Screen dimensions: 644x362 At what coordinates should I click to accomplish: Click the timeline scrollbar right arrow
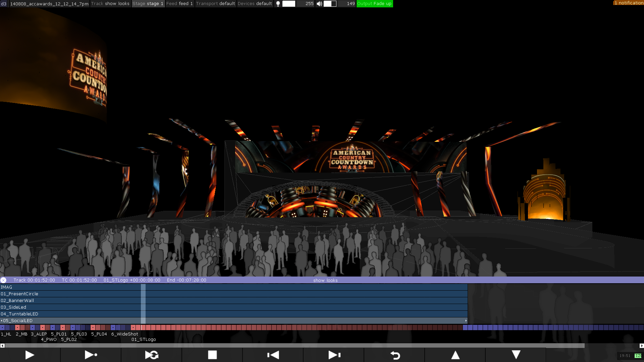click(641, 346)
